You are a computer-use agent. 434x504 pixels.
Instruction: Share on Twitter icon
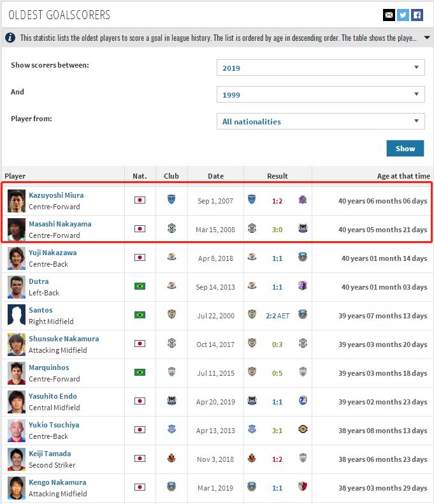tap(403, 15)
